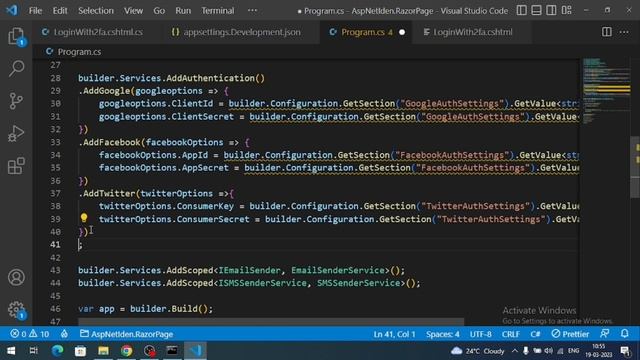Viewport: 640px width, 360px height.
Task: Open errors and warnings status indicator
Action: click(29, 334)
